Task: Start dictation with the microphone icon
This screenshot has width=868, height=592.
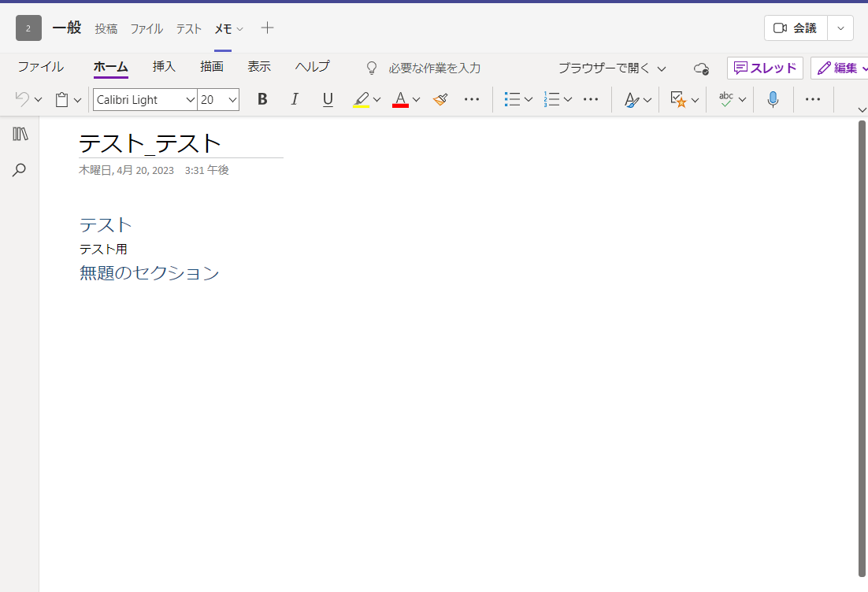Action: coord(773,99)
